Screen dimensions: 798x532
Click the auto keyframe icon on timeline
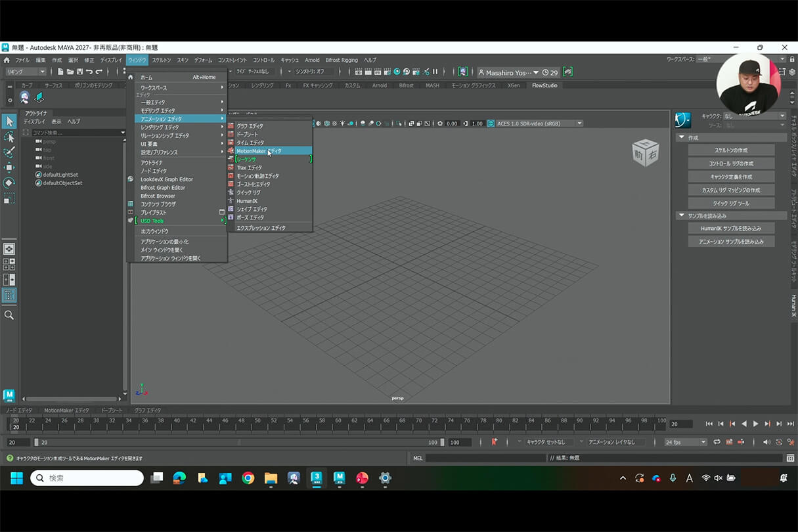(779, 442)
